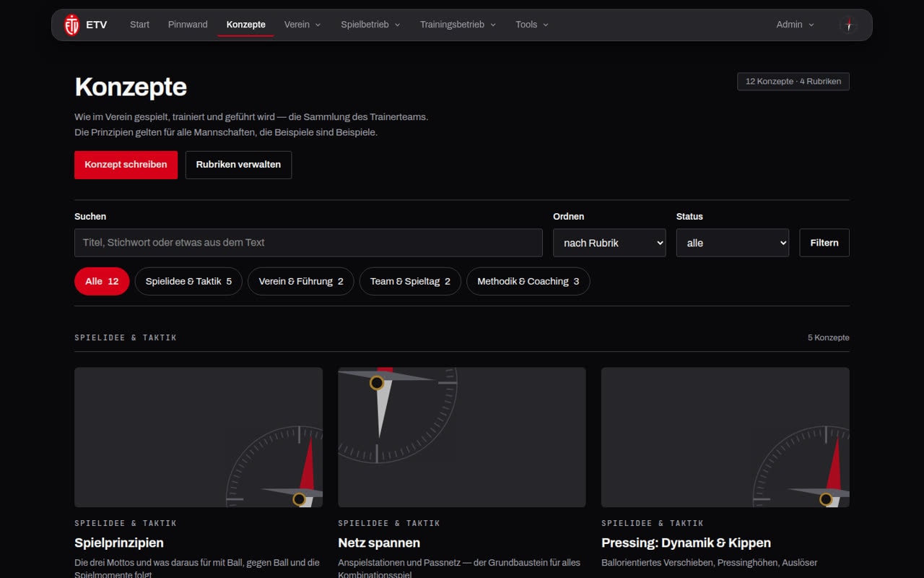Open the Admin dropdown menu
The width and height of the screenshot is (924, 578).
click(x=795, y=25)
